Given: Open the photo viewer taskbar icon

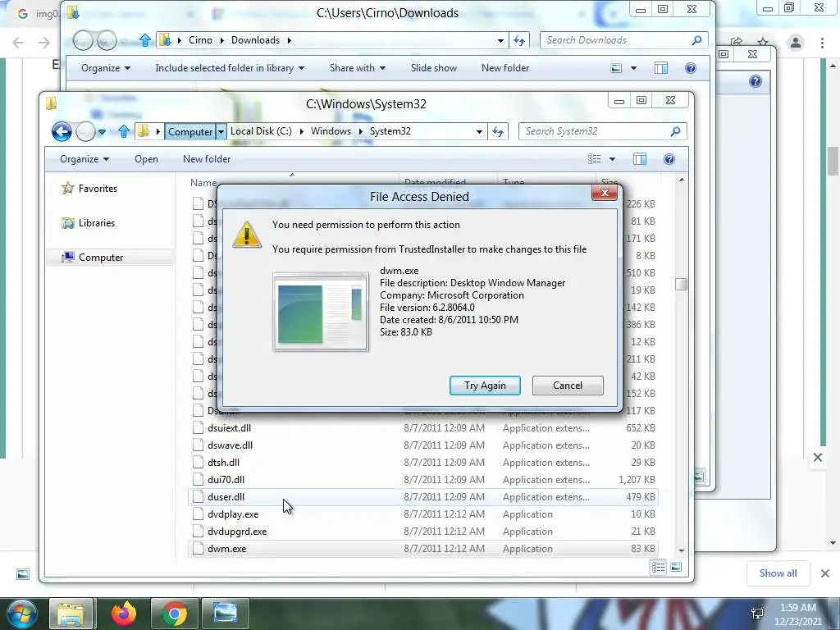Looking at the screenshot, I should point(225,614).
